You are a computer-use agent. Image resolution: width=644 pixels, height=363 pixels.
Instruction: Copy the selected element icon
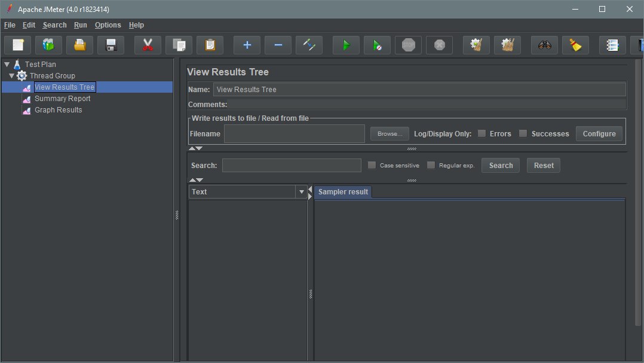click(179, 45)
